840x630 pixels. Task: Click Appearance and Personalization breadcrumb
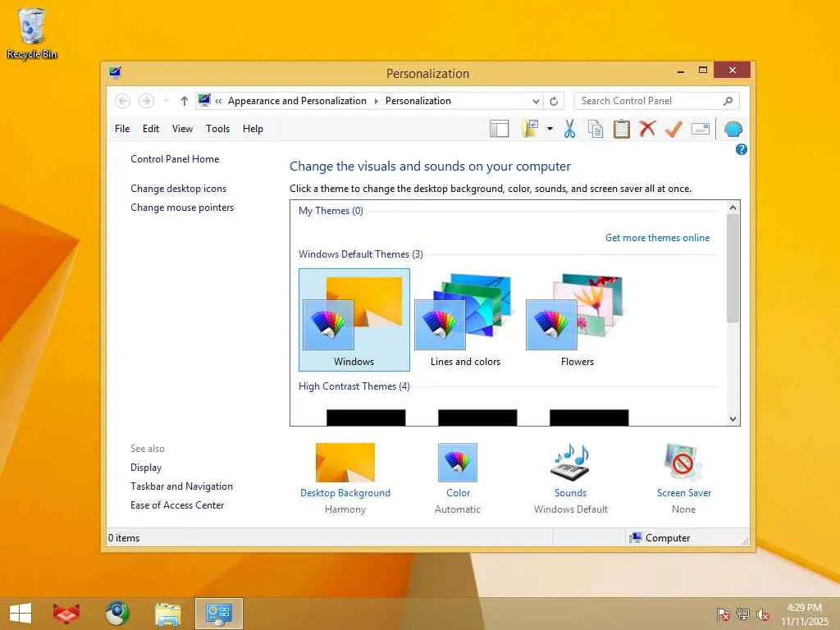(297, 101)
